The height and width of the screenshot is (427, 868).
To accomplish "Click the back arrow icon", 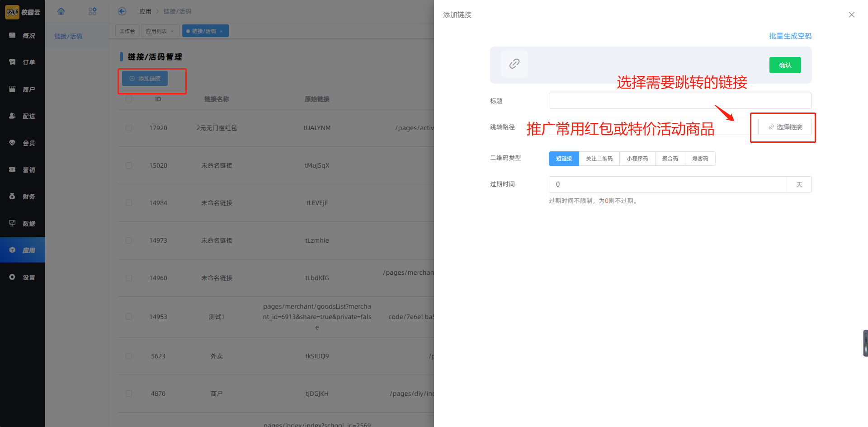I will click(x=122, y=11).
